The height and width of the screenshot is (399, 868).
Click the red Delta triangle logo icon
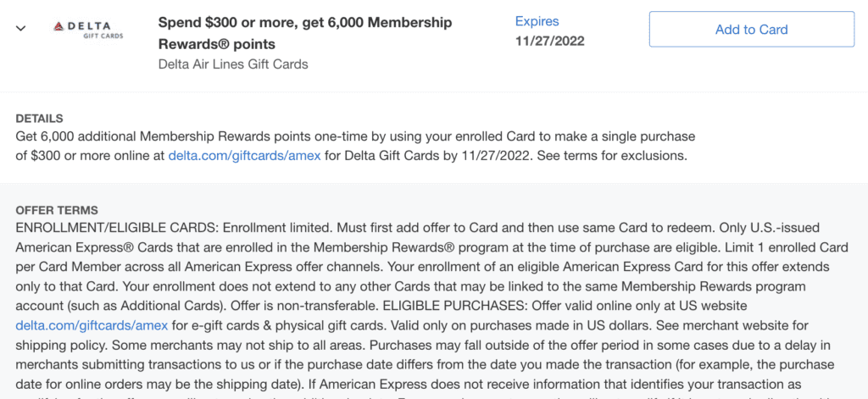point(59,26)
